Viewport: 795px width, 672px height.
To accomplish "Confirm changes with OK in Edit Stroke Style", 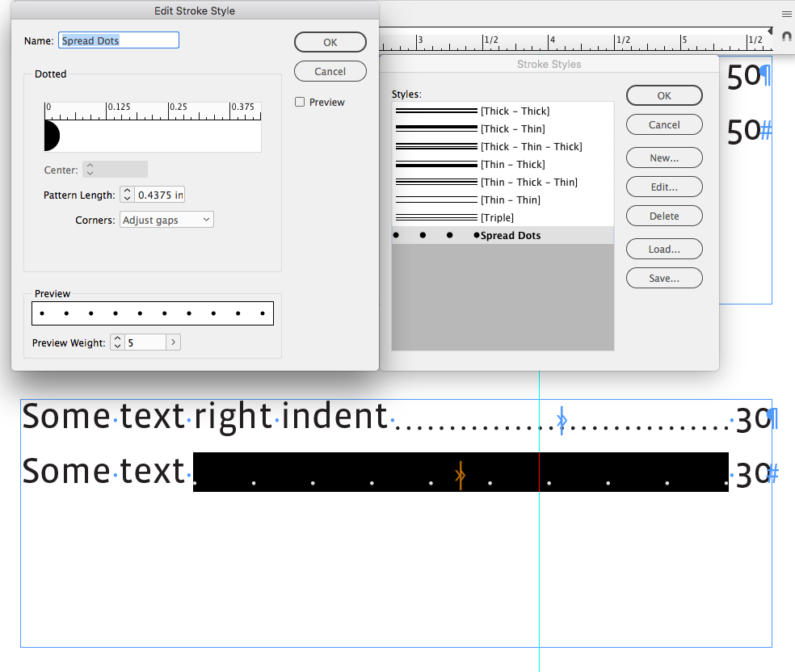I will [x=330, y=41].
